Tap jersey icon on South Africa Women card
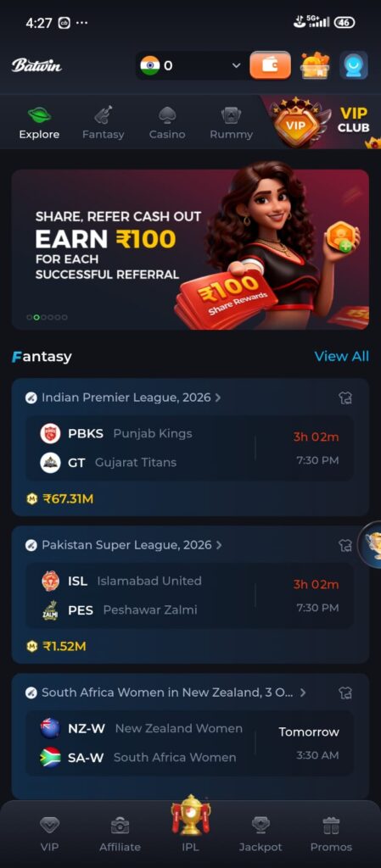 point(345,693)
